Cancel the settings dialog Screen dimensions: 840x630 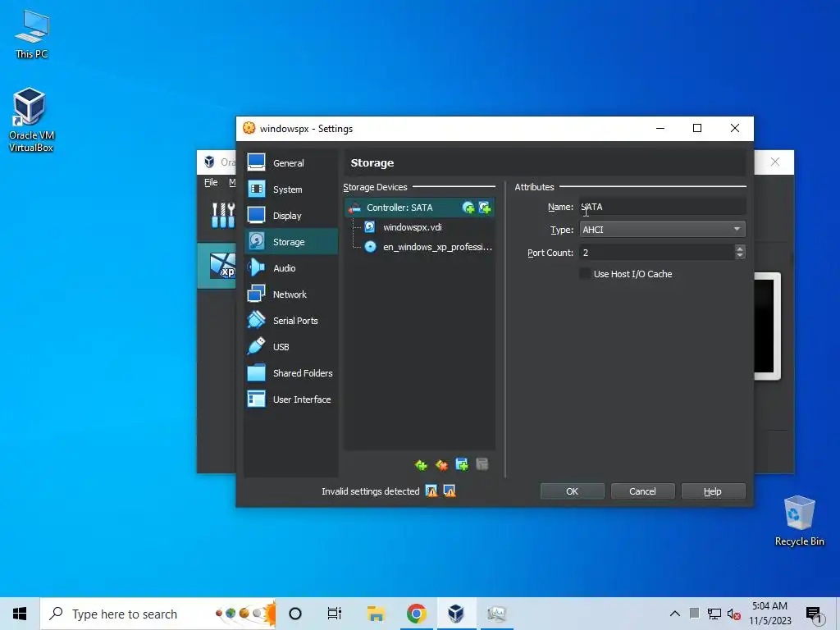click(642, 491)
